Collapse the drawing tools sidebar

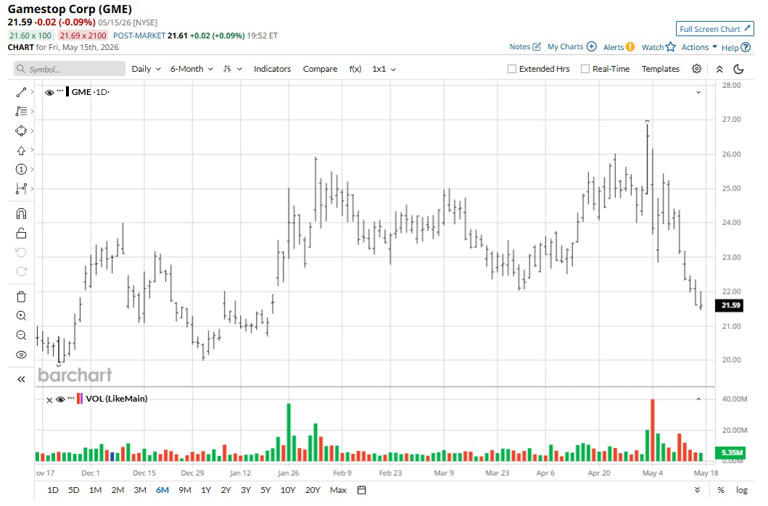pyautogui.click(x=21, y=379)
